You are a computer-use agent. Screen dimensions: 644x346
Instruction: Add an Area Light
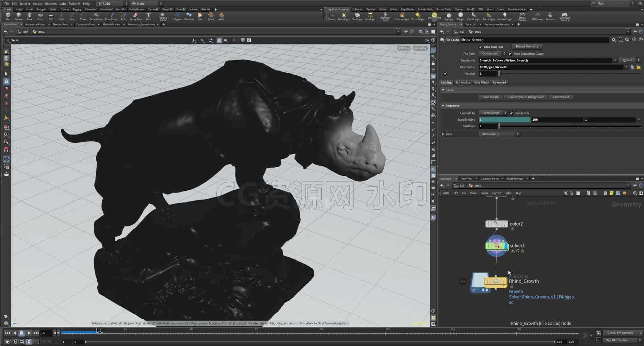pyautogui.click(x=370, y=16)
